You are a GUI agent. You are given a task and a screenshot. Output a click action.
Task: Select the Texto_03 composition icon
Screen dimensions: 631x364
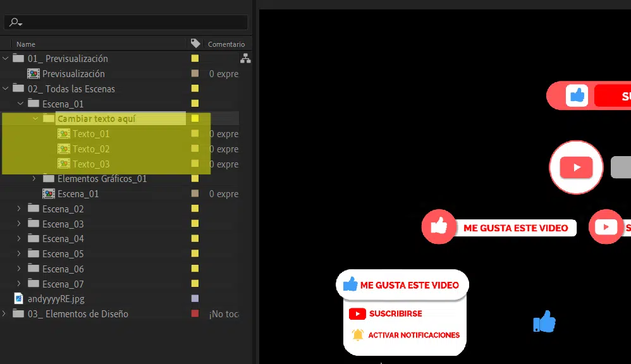coord(64,164)
